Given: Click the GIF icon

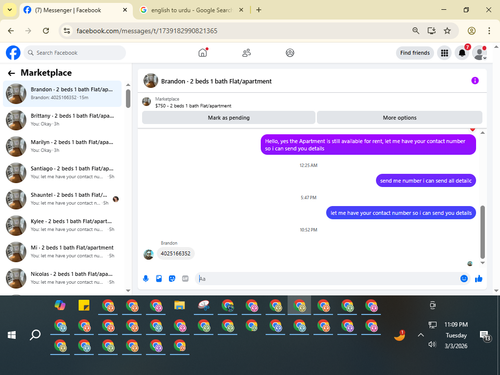Looking at the screenshot, I should tap(185, 278).
